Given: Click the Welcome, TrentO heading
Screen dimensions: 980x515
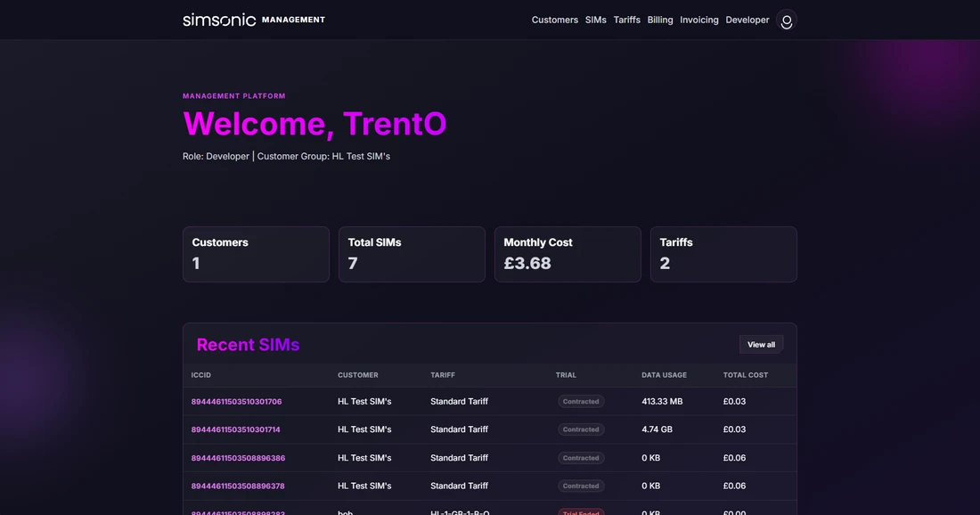Looking at the screenshot, I should tap(314, 123).
